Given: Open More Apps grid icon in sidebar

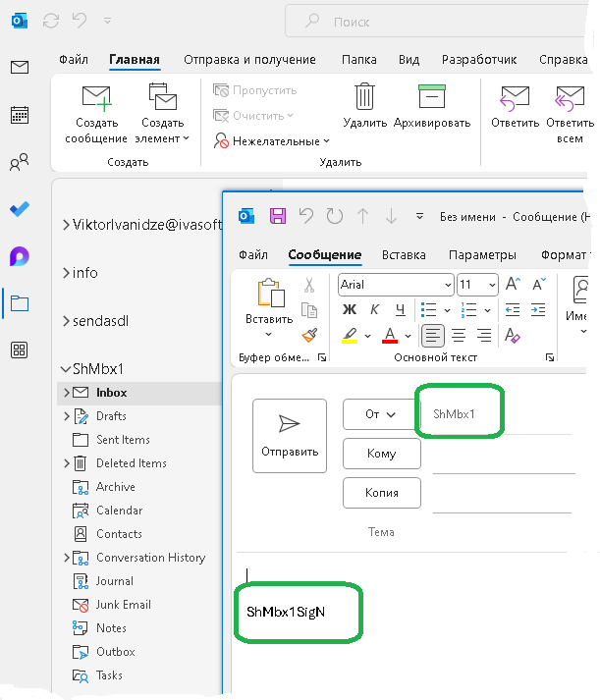Looking at the screenshot, I should coord(20,350).
